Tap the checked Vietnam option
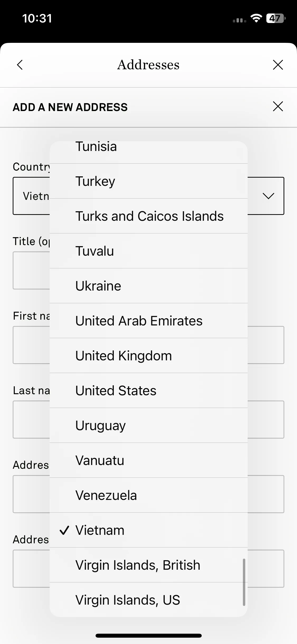 tap(149, 530)
